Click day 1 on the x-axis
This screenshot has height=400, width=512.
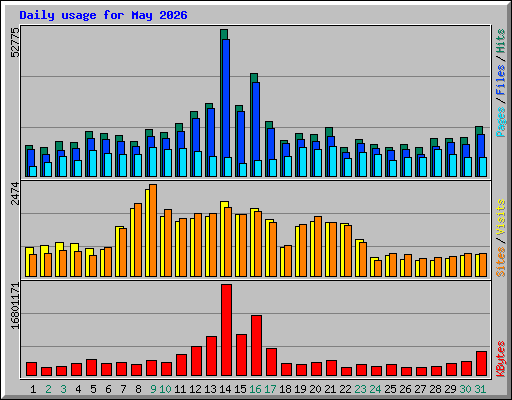(x=33, y=389)
